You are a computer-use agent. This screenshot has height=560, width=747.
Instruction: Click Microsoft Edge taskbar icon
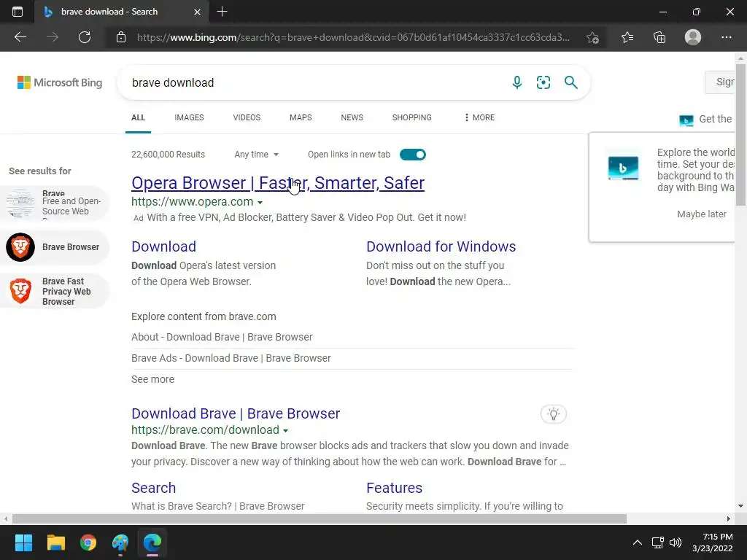[152, 542]
